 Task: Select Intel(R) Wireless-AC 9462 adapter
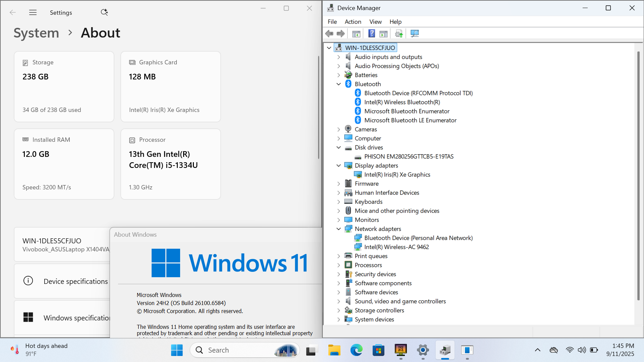(396, 247)
